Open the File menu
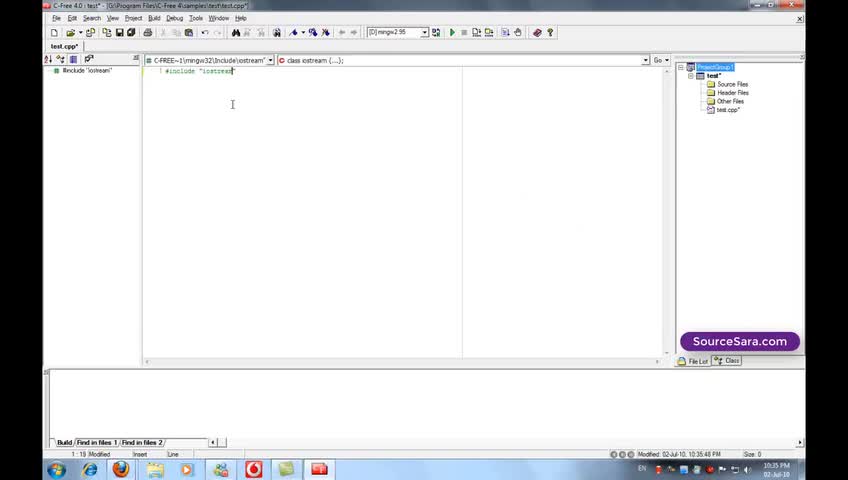Viewport: 848px width, 480px height. click(56, 18)
